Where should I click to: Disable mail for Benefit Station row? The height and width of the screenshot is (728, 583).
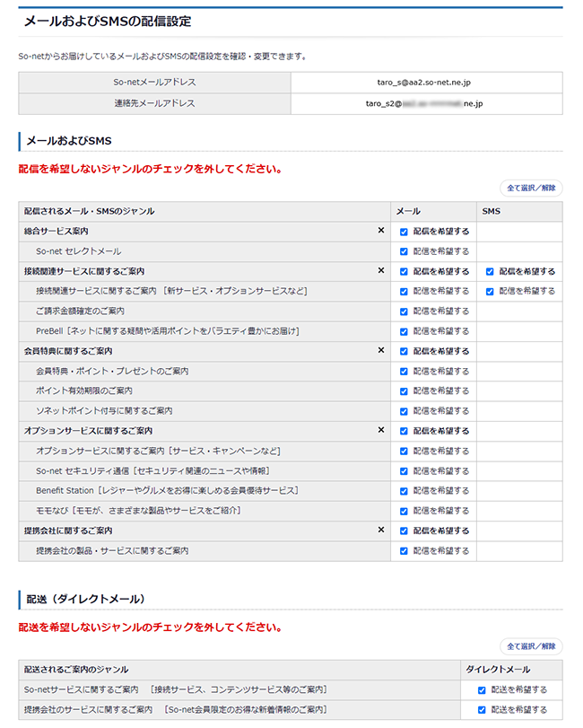pyautogui.click(x=404, y=491)
